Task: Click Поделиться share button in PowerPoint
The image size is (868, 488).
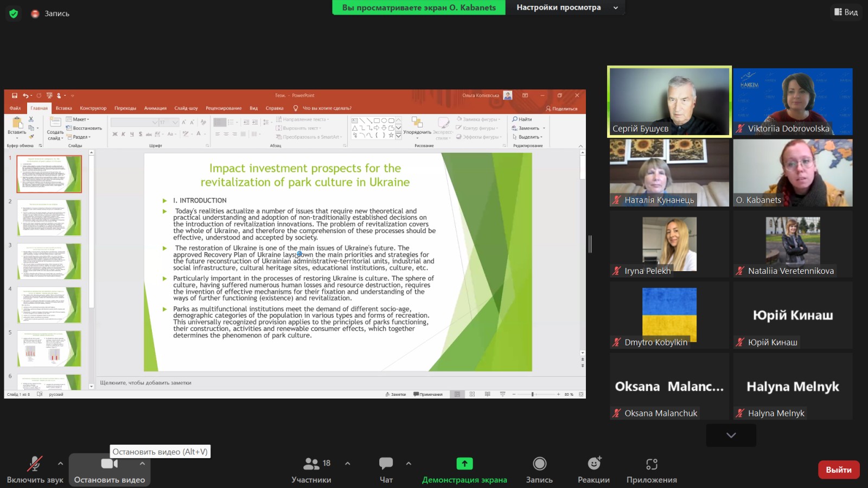Action: (561, 108)
